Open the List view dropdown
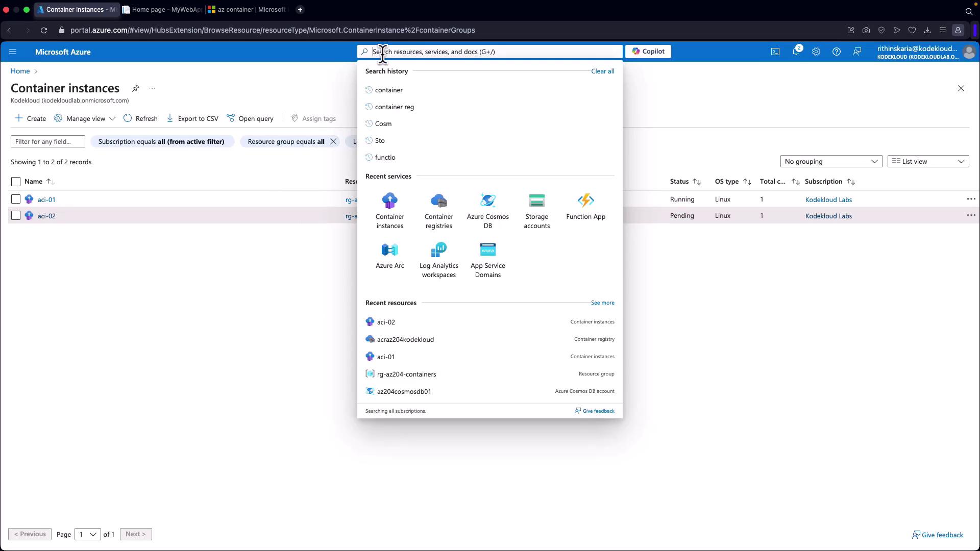Viewport: 980px width, 551px height. 928,162
